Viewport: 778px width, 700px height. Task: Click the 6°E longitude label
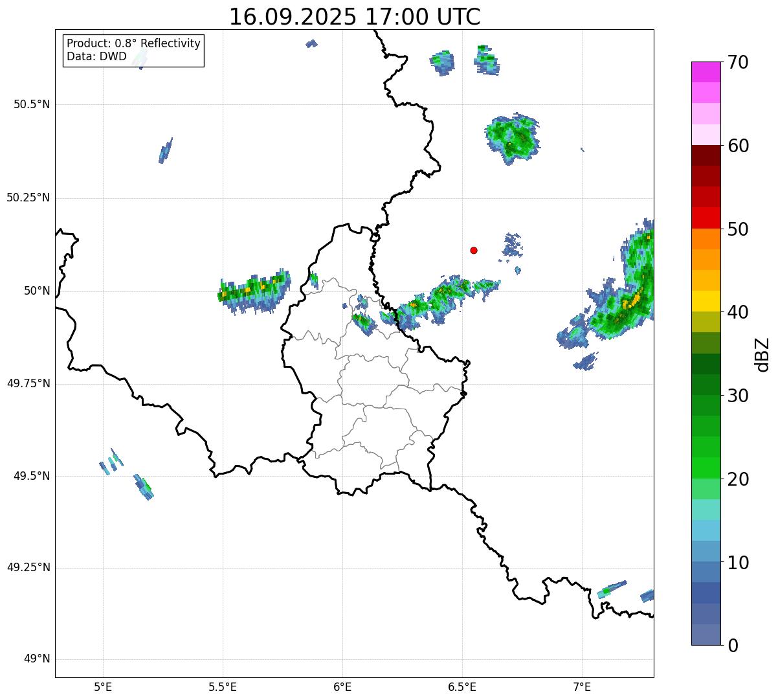point(342,686)
